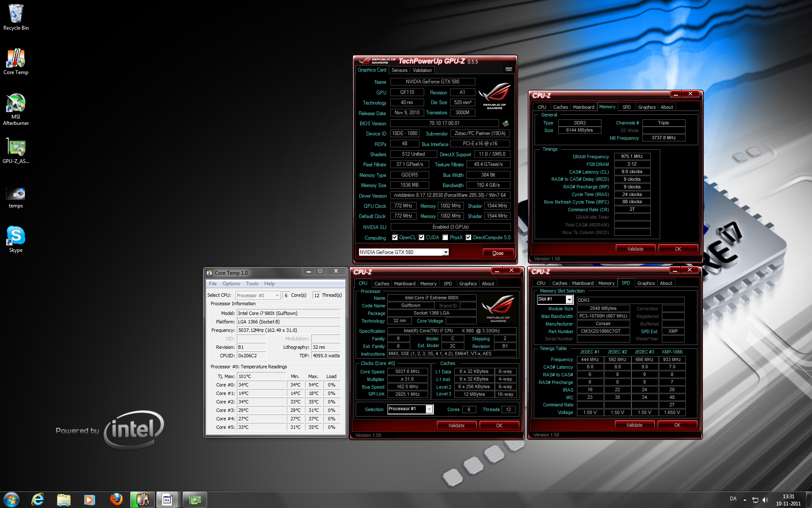
Task: Select the SPD tab in CPU-Z CPU window
Action: 447,284
